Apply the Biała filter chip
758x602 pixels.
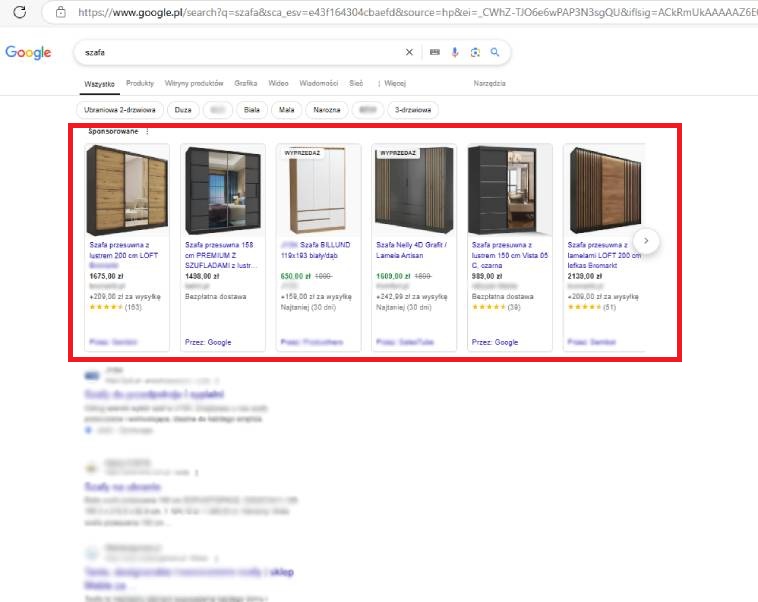point(252,110)
